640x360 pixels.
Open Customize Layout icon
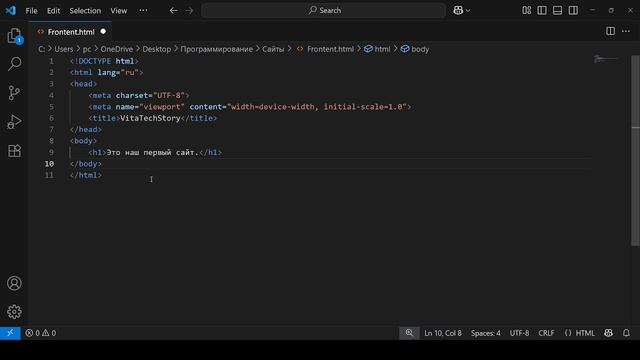527,11
